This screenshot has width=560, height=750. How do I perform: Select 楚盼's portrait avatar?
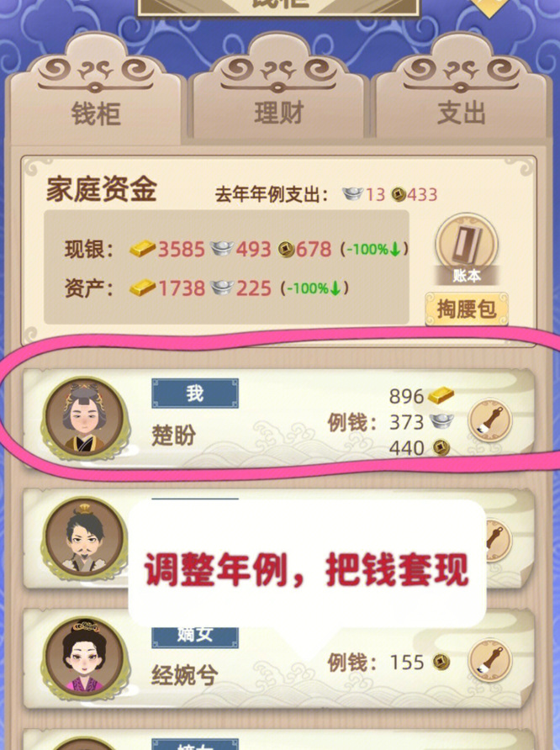click(85, 418)
